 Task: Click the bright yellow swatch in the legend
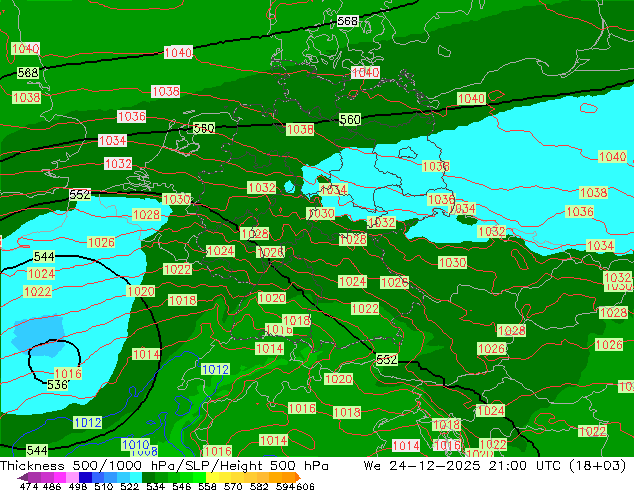212,477
